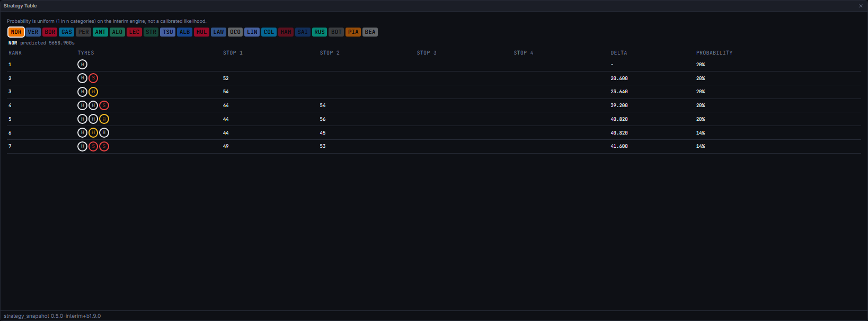The width and height of the screenshot is (868, 321).
Task: Click the hard tyre icon in rank 3 row
Action: point(82,92)
